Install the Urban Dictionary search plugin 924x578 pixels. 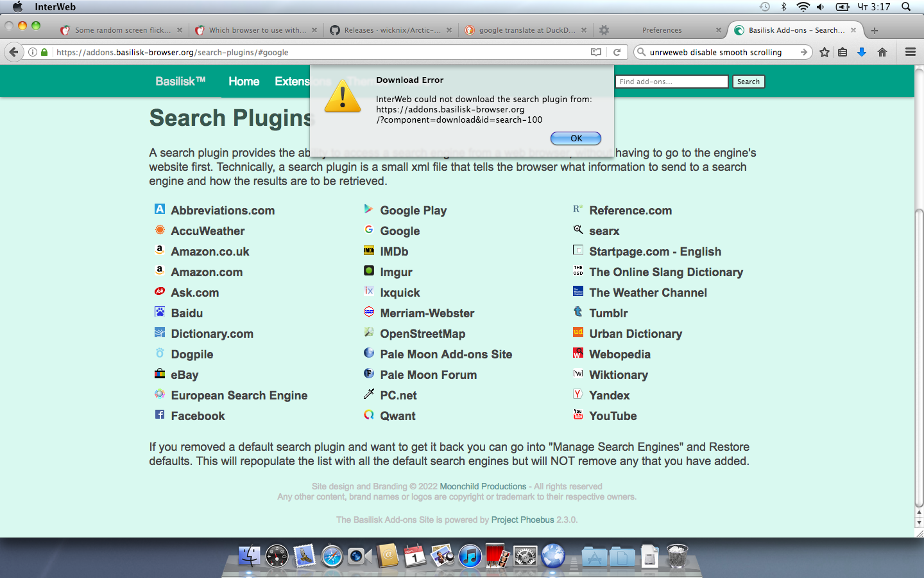click(635, 334)
